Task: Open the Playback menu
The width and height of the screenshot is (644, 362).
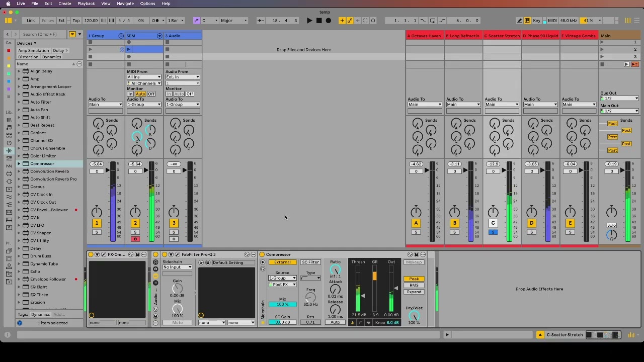Action: point(86,4)
